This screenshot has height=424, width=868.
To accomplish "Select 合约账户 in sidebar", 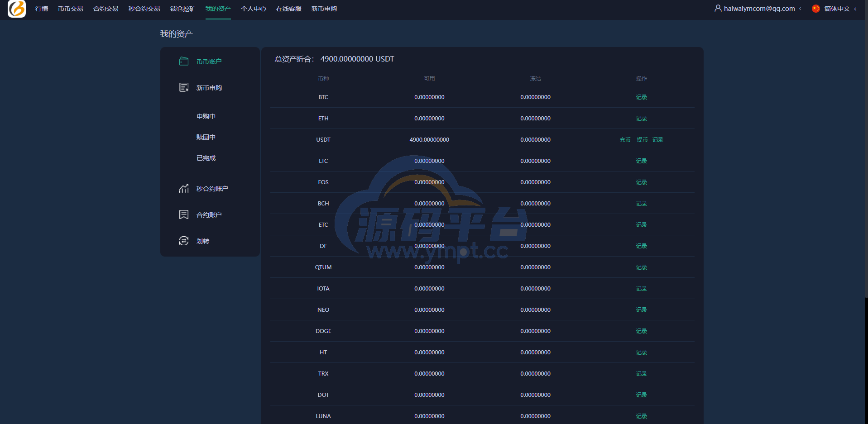I will tap(209, 215).
